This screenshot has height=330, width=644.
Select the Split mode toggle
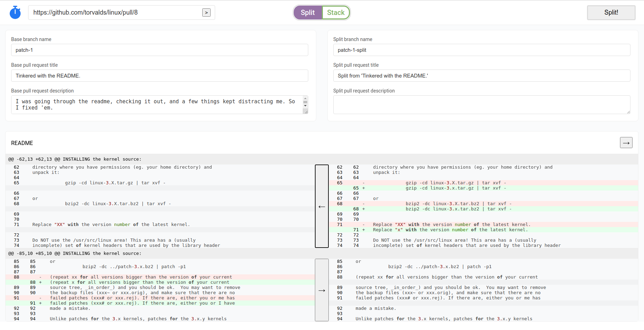(x=308, y=13)
